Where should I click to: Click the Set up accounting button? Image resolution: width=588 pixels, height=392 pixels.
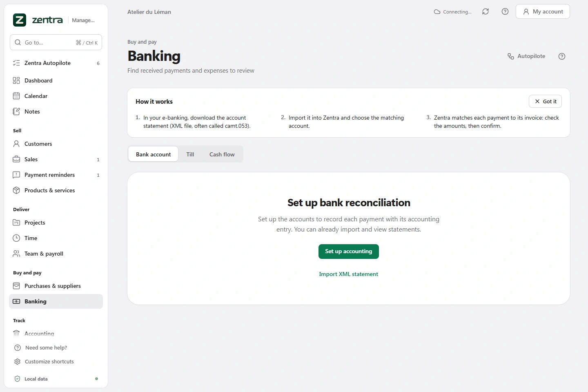click(349, 252)
